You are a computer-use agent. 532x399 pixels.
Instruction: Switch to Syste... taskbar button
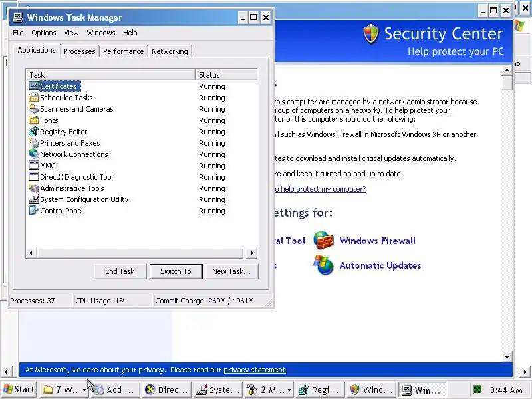217,390
